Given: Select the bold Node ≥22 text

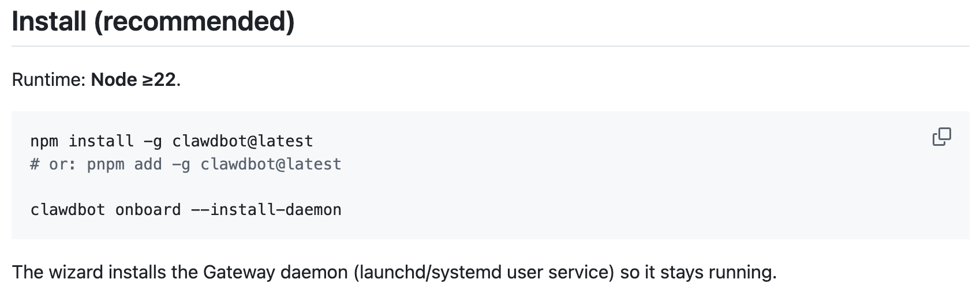Looking at the screenshot, I should (133, 80).
